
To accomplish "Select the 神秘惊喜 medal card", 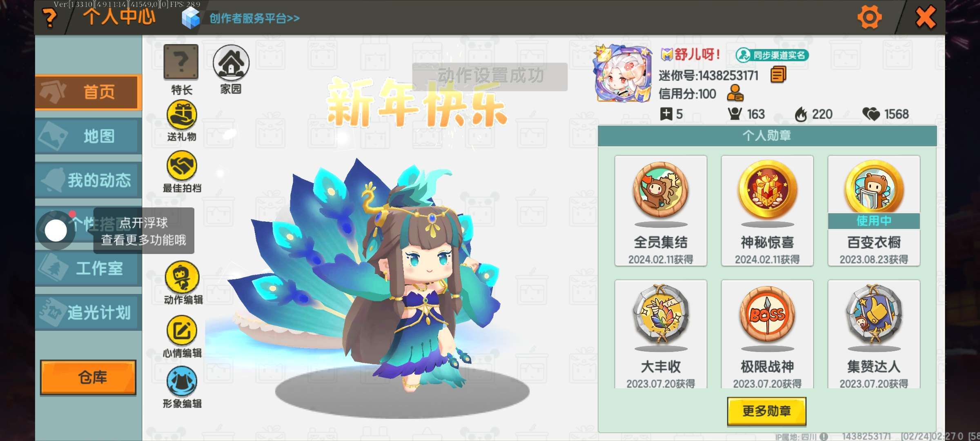I will pos(767,211).
